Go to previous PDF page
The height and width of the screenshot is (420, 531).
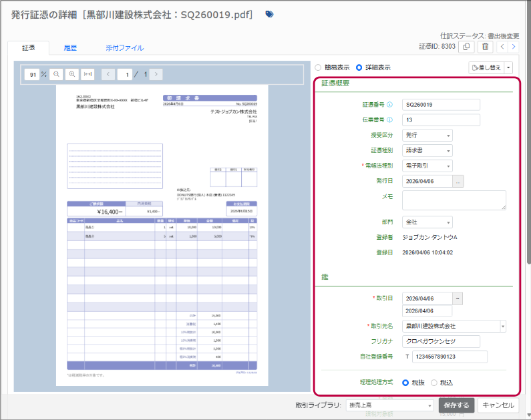tap(108, 75)
